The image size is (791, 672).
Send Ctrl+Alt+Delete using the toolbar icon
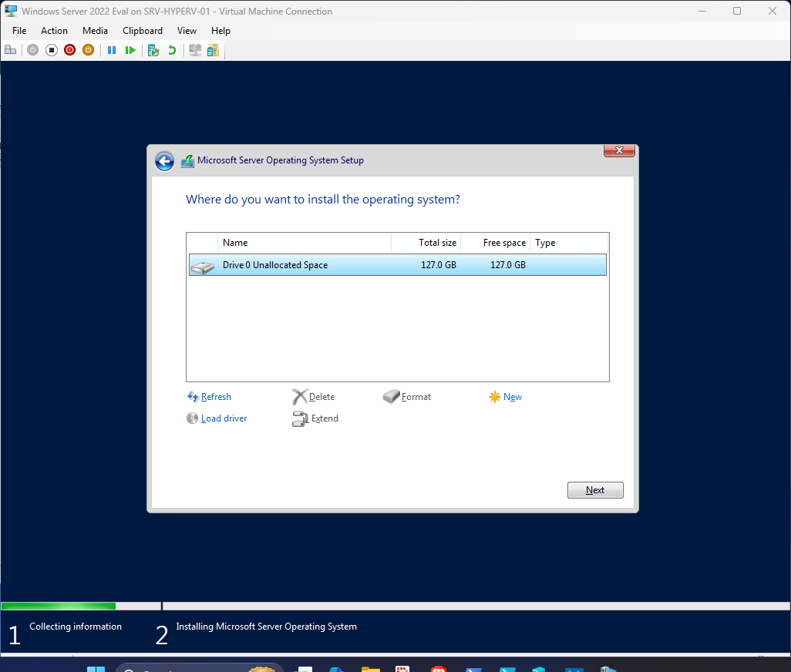tap(11, 49)
